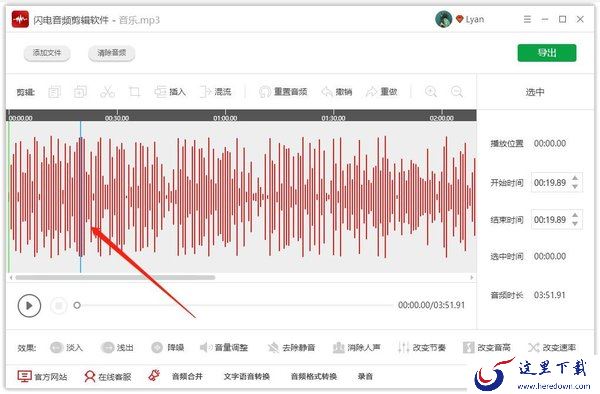Screen dimensions: 600x394
Task: Increase 开始时间 with the up arrow
Action: tap(575, 178)
